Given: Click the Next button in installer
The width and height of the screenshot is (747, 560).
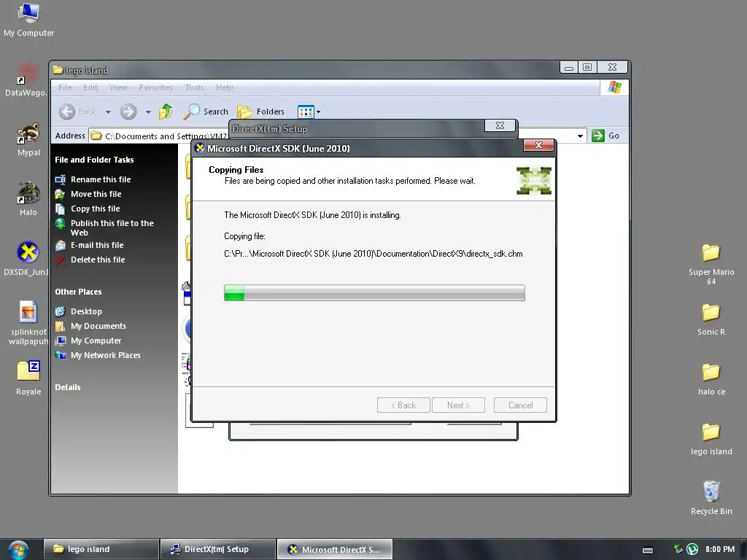Looking at the screenshot, I should click(x=458, y=405).
